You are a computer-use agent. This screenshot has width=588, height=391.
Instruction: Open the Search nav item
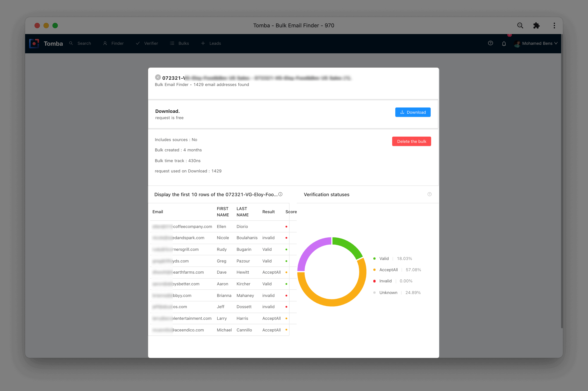tap(80, 43)
